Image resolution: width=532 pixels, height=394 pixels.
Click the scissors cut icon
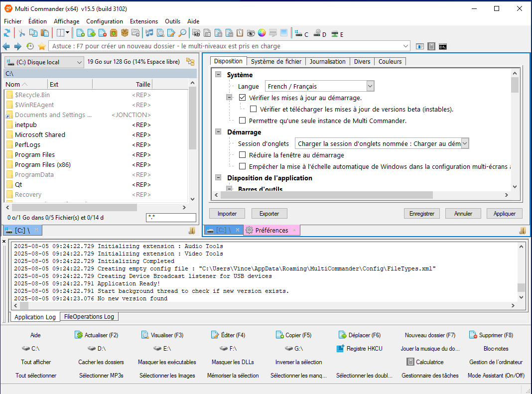(x=22, y=33)
